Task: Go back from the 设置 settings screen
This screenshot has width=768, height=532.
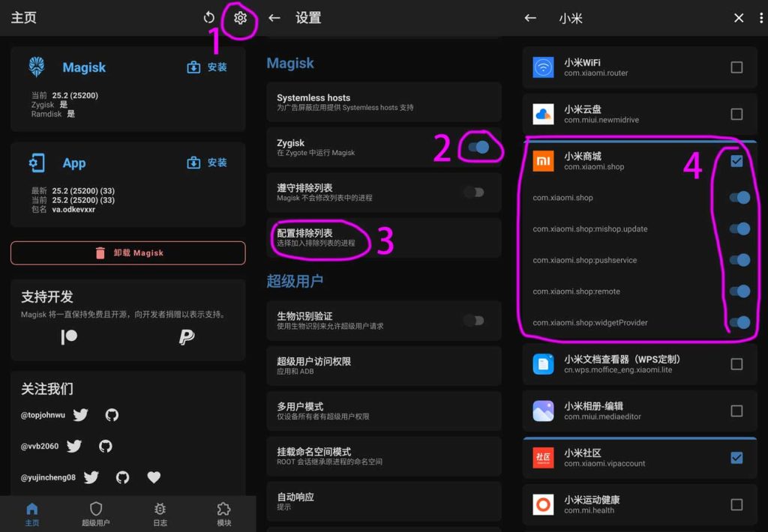Action: [274, 18]
